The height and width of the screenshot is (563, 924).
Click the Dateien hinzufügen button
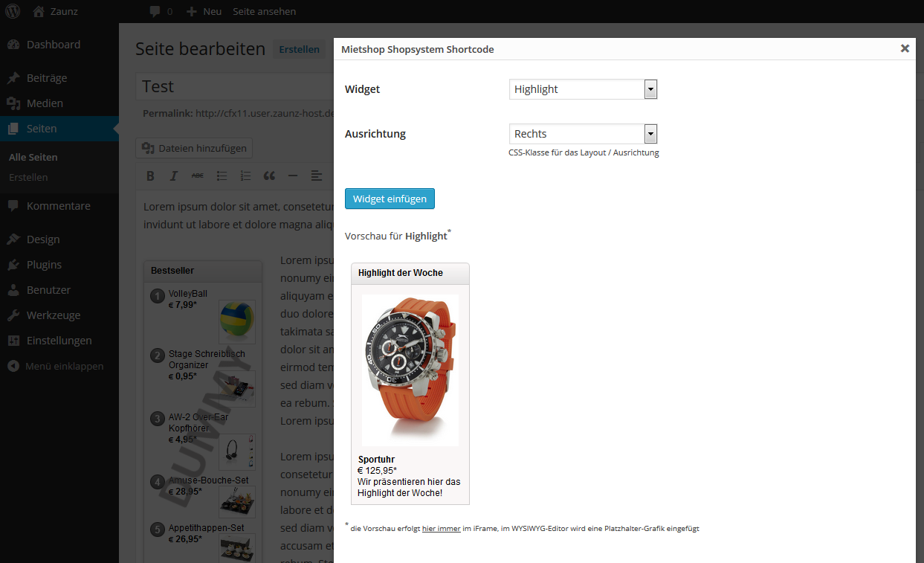(194, 148)
